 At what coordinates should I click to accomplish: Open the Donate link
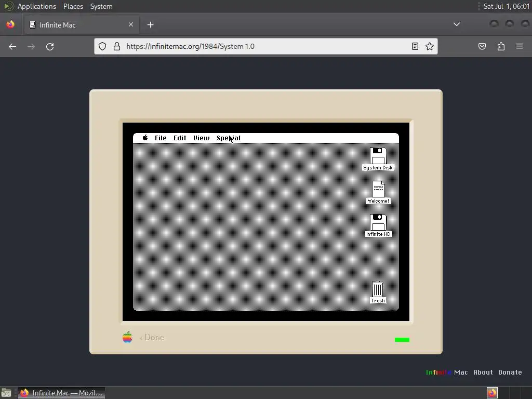point(510,372)
